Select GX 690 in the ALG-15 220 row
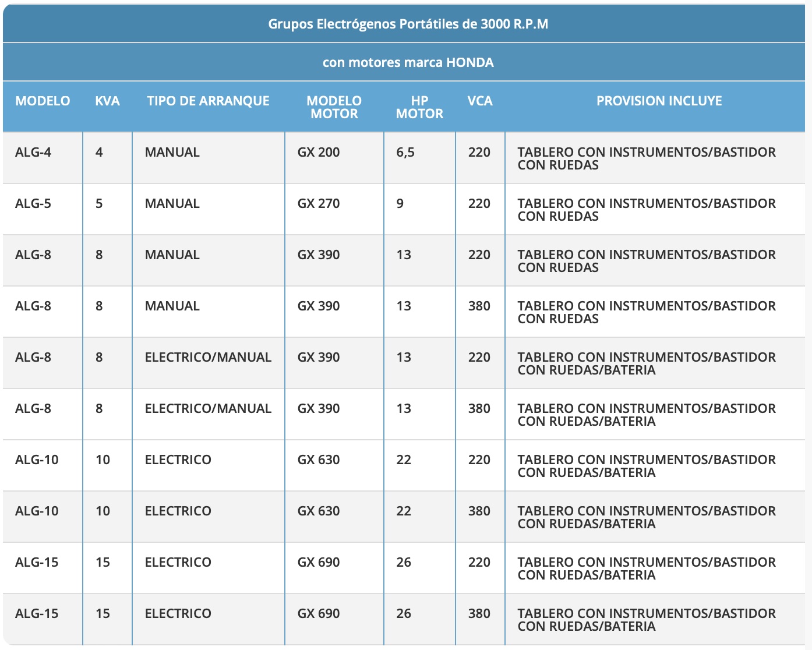 (x=319, y=562)
